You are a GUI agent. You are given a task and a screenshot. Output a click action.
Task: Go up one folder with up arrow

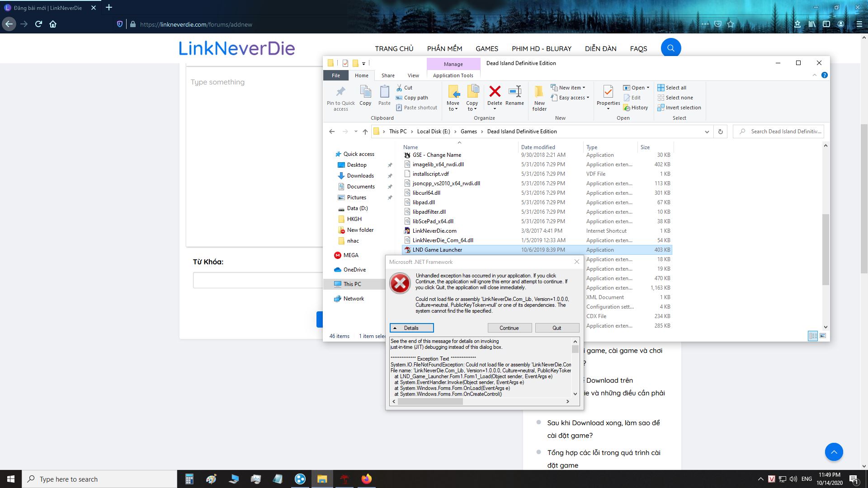pyautogui.click(x=365, y=131)
